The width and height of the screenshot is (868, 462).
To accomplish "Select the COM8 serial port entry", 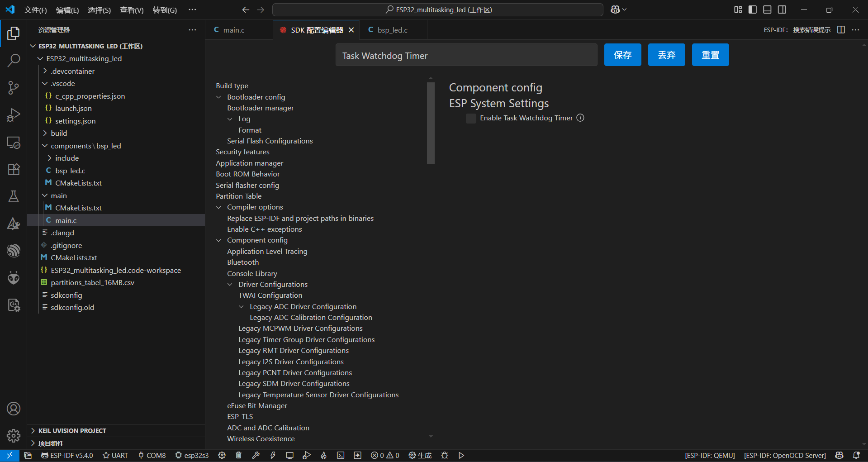I will (x=152, y=456).
